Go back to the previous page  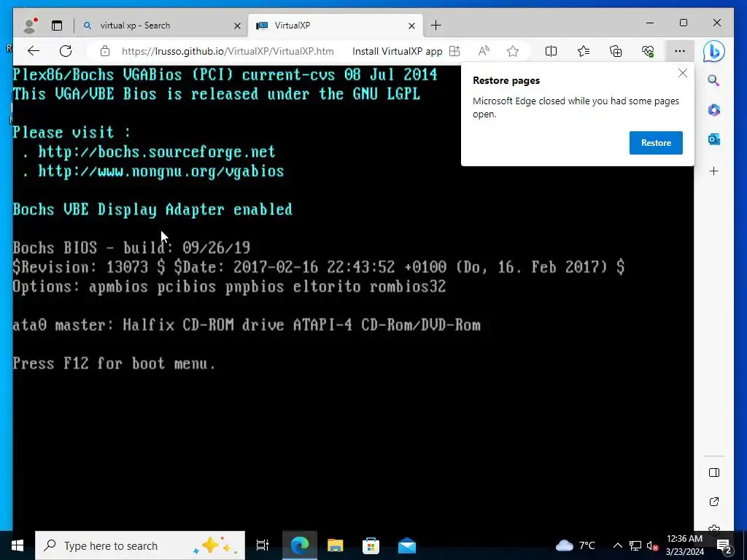point(34,51)
